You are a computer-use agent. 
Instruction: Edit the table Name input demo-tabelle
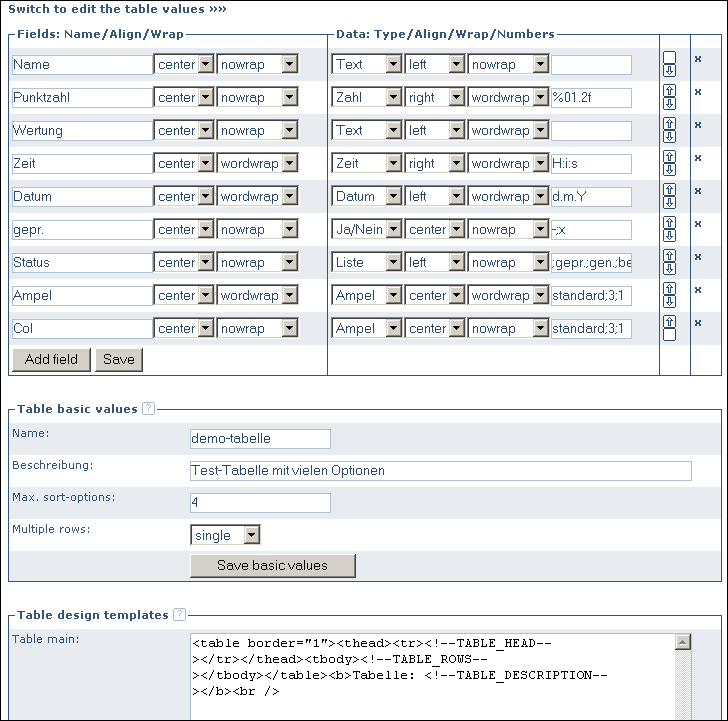pyautogui.click(x=260, y=439)
